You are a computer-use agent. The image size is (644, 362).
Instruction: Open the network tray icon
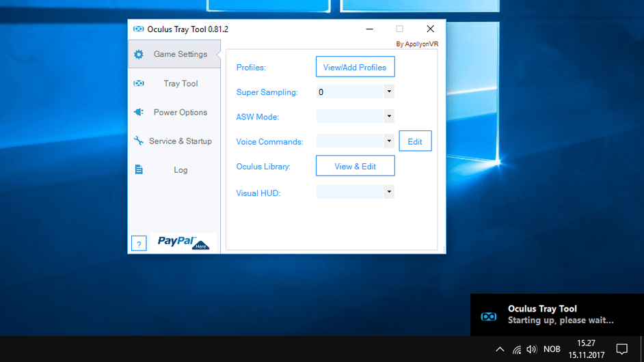point(517,349)
